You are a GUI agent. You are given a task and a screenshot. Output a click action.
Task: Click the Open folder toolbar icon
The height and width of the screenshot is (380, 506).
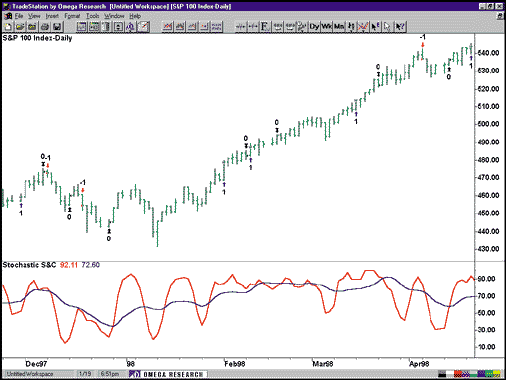(x=20, y=27)
